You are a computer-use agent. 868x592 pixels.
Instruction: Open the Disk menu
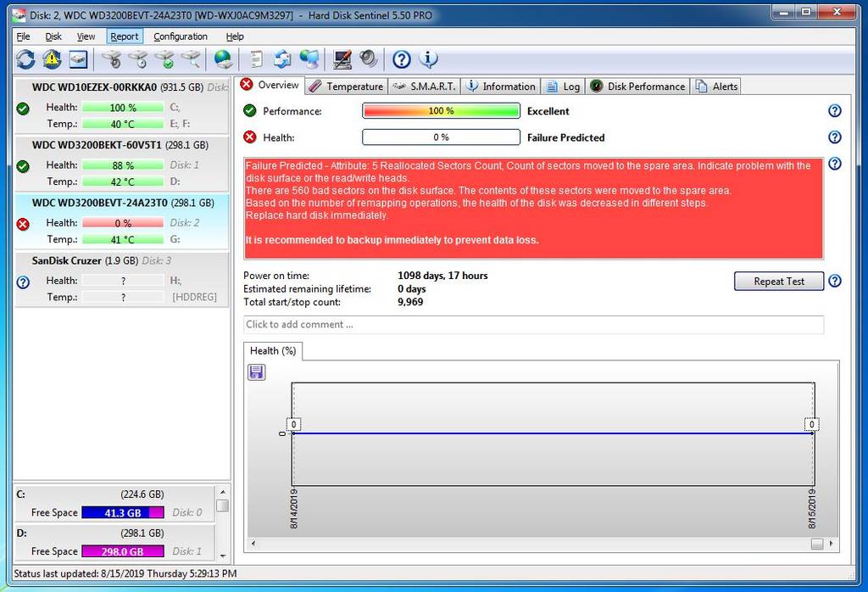[53, 36]
